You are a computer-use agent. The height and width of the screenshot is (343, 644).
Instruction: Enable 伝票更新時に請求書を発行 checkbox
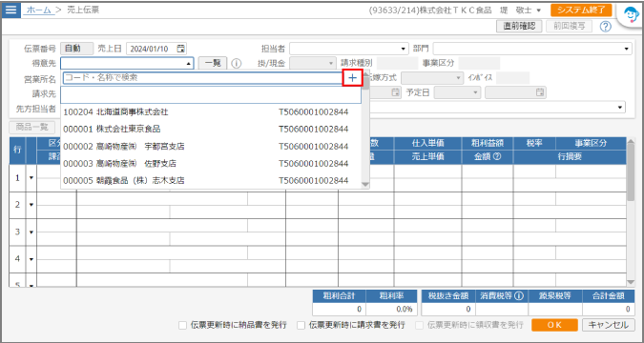pos(301,325)
